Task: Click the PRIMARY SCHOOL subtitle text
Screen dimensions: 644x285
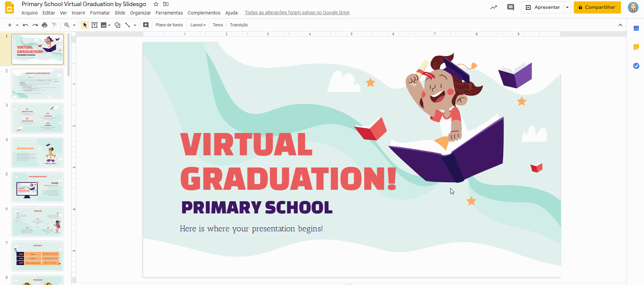Action: tap(257, 207)
